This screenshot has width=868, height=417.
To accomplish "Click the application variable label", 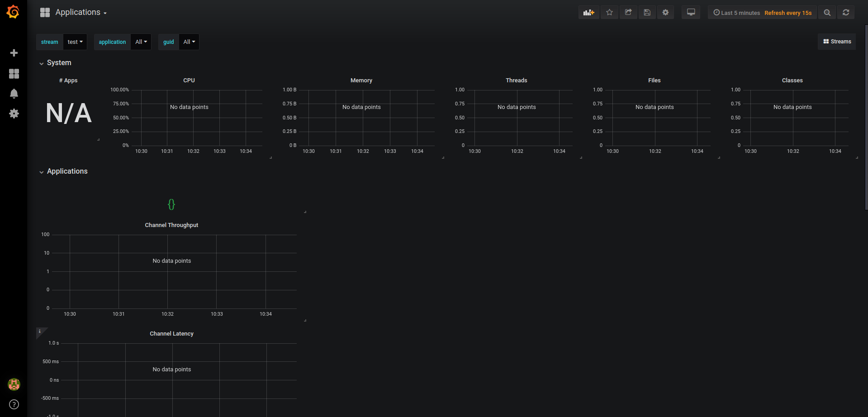I will (112, 42).
